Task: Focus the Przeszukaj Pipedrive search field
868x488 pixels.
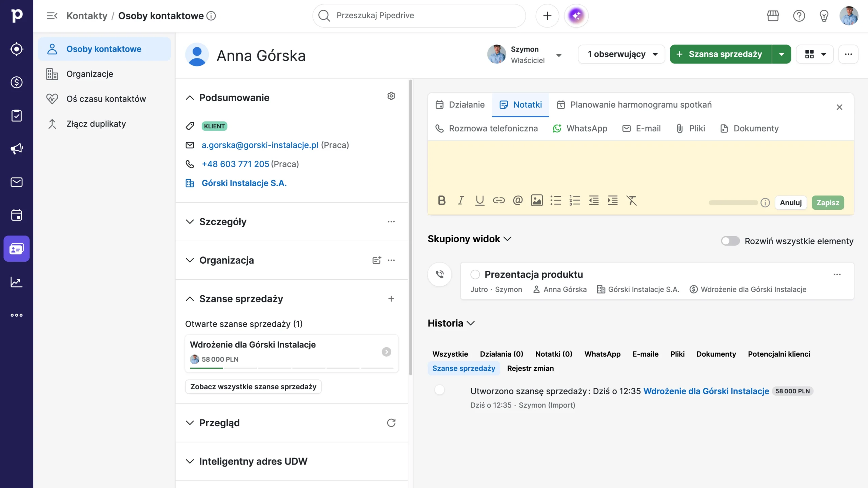Action: [419, 16]
